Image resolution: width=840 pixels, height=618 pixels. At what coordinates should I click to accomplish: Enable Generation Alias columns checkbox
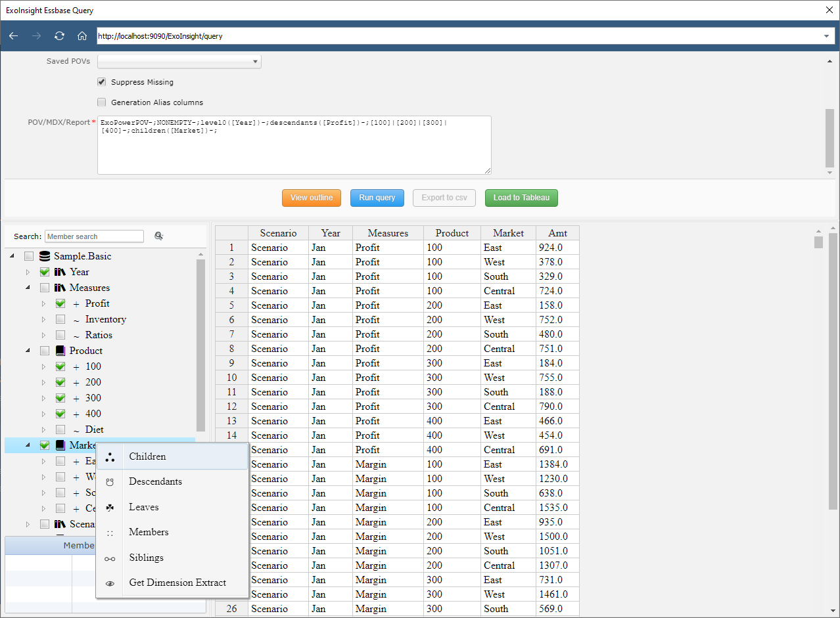(x=102, y=102)
